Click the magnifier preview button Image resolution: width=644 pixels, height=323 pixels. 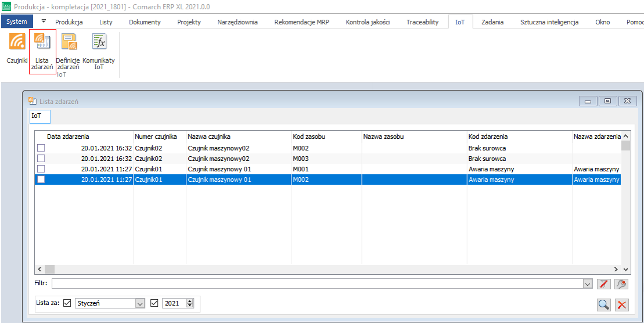(x=604, y=304)
